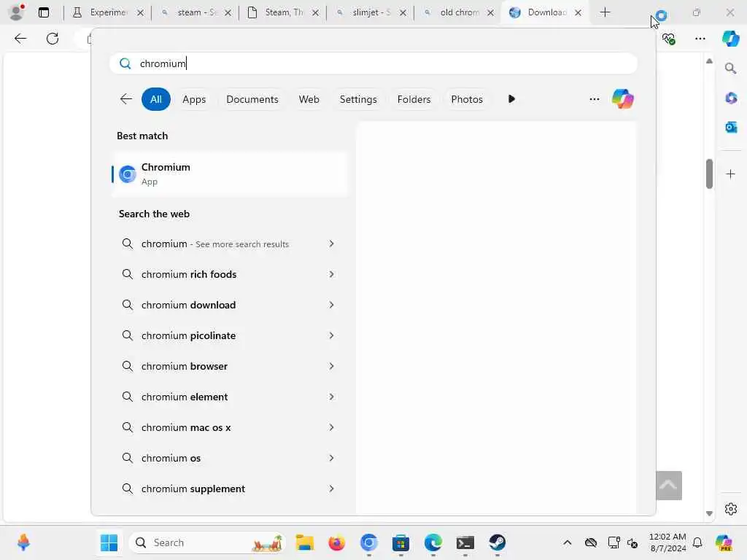Open Chromium app best match result

pos(230,174)
